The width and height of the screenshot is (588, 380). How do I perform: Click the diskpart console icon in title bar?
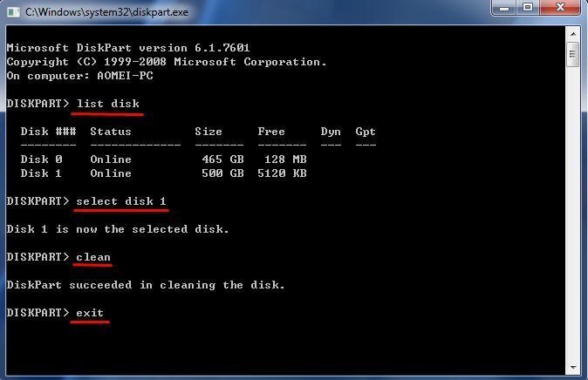(x=13, y=12)
